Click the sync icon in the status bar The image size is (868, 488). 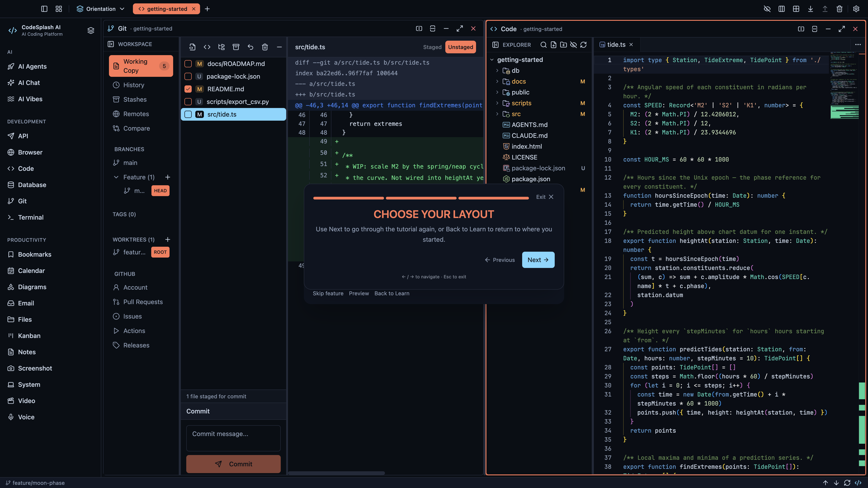click(x=847, y=483)
